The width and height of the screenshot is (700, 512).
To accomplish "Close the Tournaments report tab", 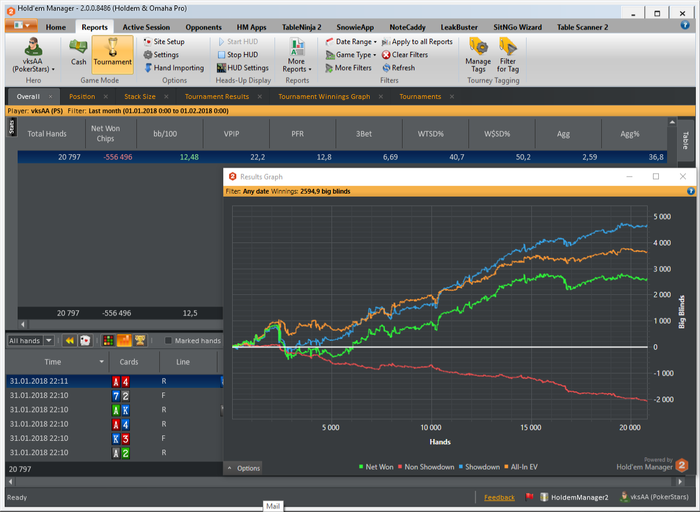I will click(x=452, y=96).
